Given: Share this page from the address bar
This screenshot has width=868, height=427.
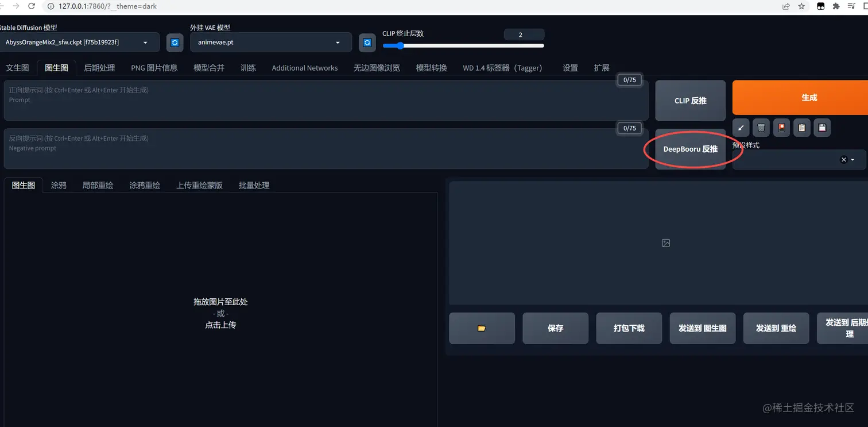Looking at the screenshot, I should coord(786,6).
